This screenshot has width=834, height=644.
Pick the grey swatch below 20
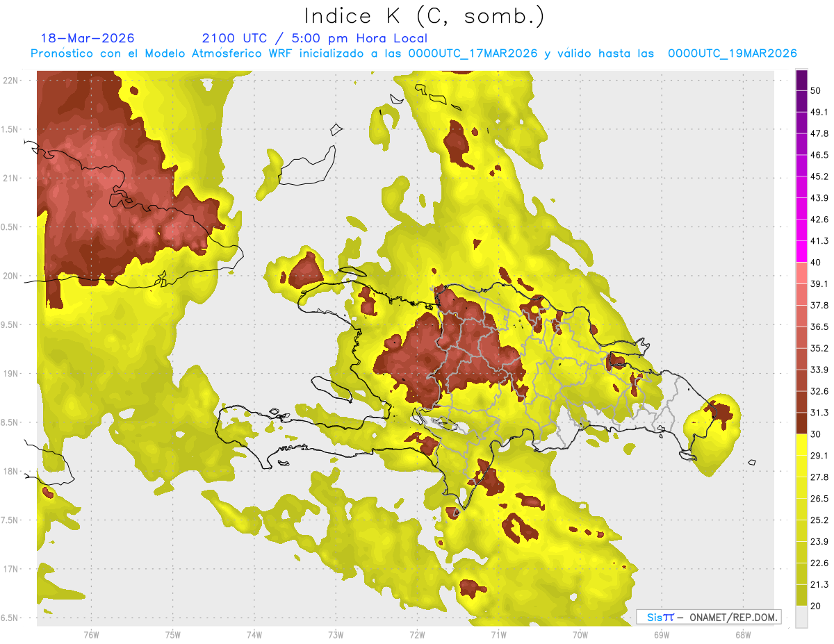[802, 618]
